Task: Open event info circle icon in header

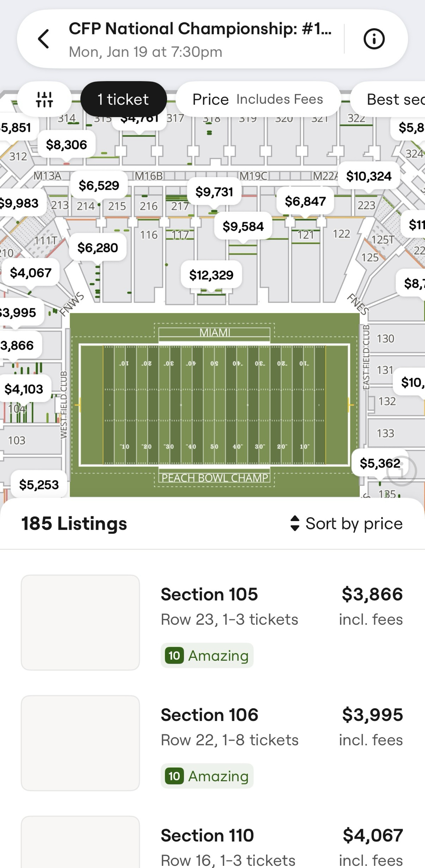Action: pyautogui.click(x=374, y=39)
